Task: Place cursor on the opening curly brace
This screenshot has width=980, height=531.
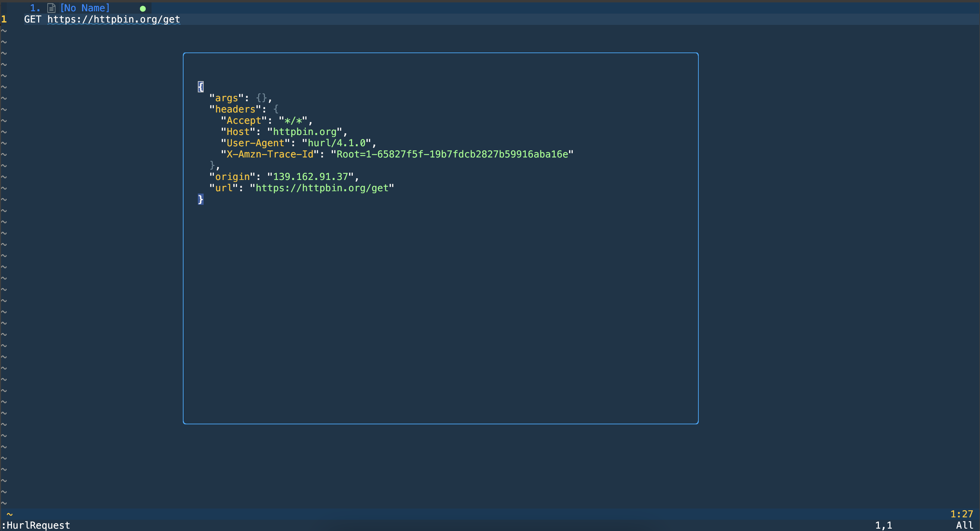Action: (201, 87)
